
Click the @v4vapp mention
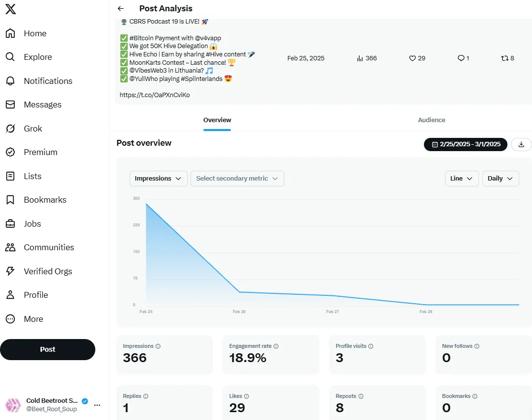pyautogui.click(x=208, y=38)
